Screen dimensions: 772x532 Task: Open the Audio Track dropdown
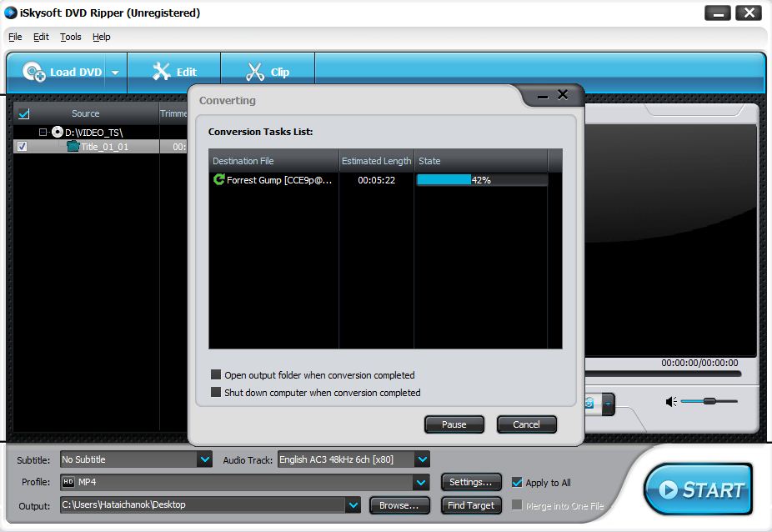click(x=422, y=459)
